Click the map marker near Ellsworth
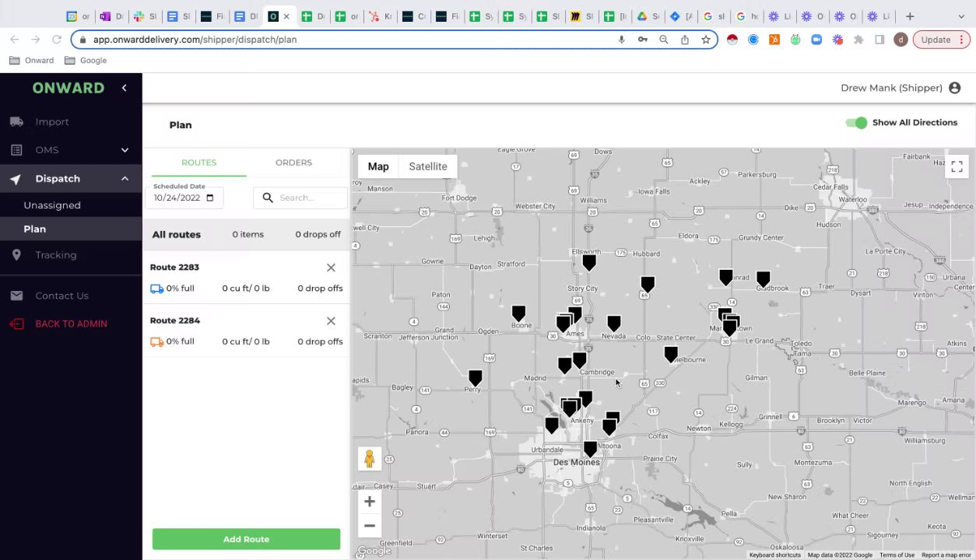This screenshot has width=976, height=560. 589,262
